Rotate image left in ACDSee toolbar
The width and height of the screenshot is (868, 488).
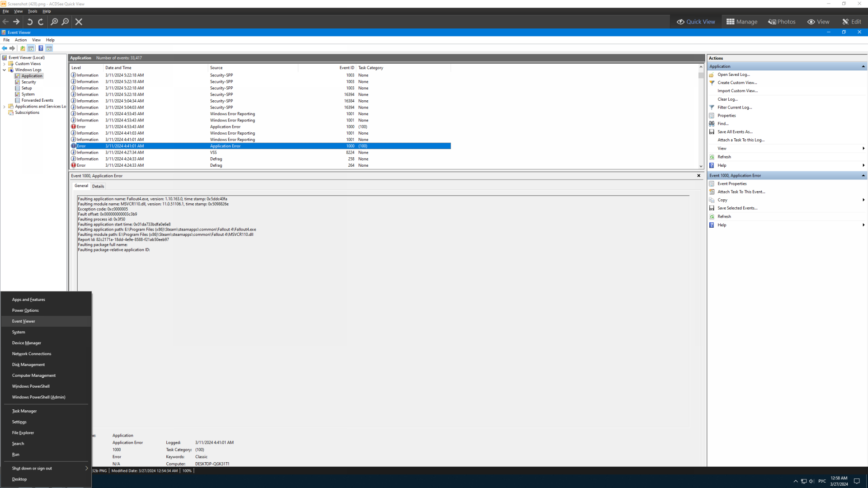[x=30, y=22]
